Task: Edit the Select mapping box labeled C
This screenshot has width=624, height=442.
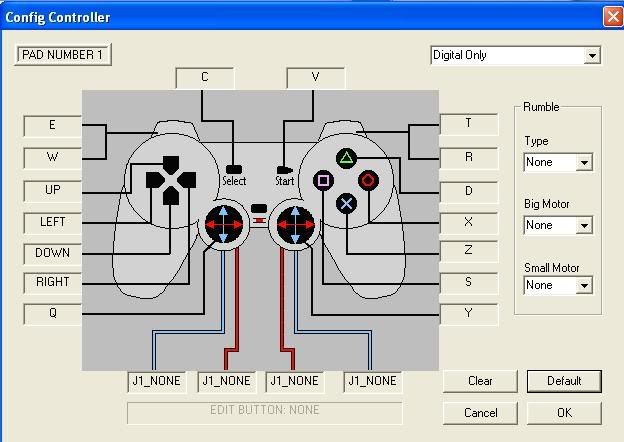Action: coord(205,78)
